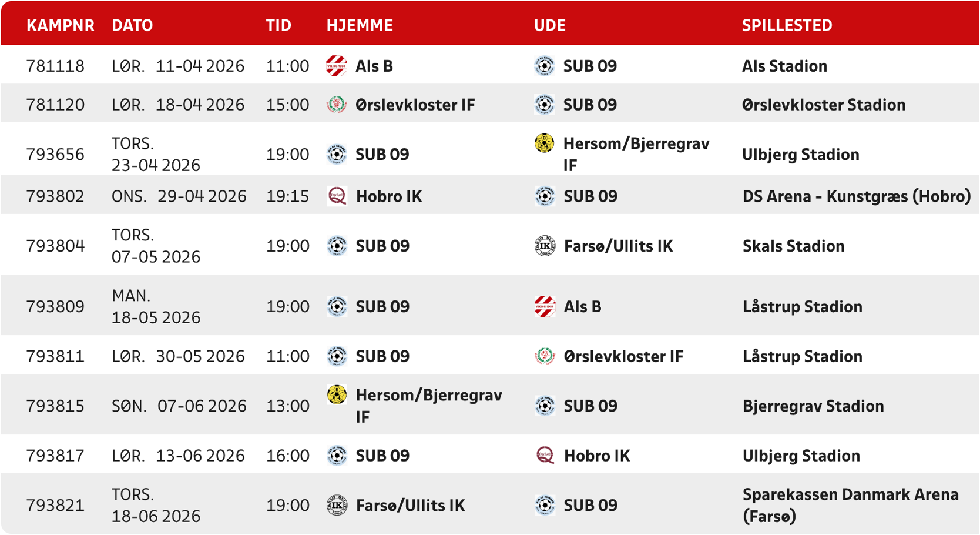980x535 pixels.
Task: Click Ørslevkloster IF logo in match 793811
Action: 545,356
